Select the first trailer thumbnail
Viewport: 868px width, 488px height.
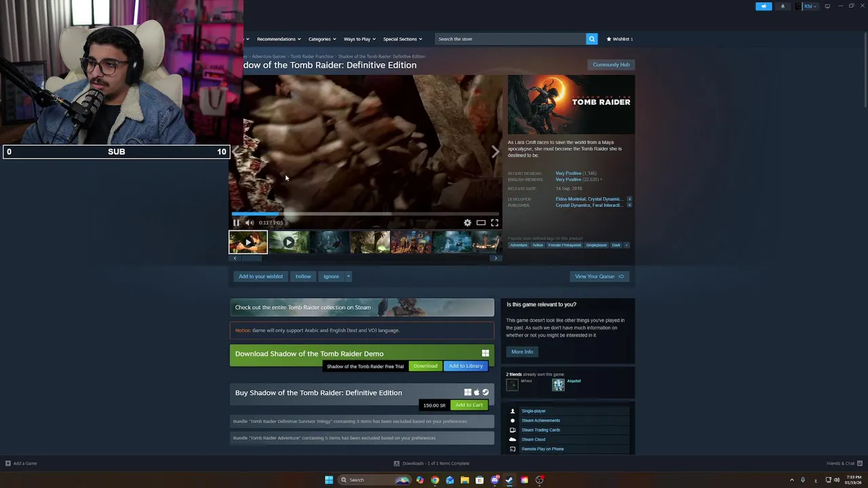point(248,242)
